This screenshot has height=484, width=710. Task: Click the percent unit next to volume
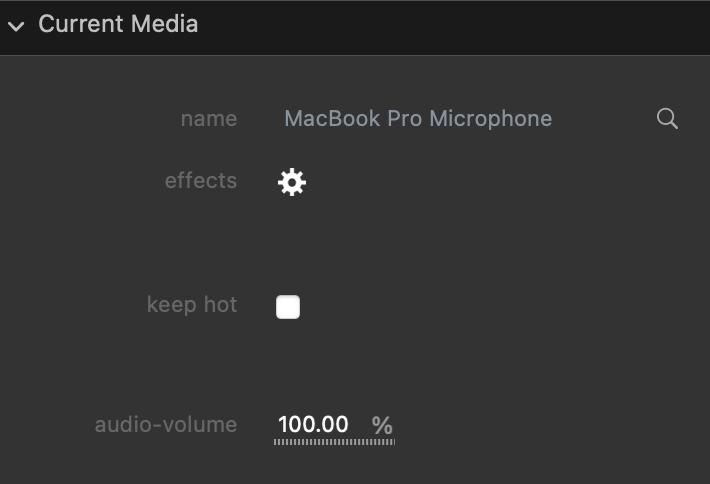pyautogui.click(x=382, y=426)
